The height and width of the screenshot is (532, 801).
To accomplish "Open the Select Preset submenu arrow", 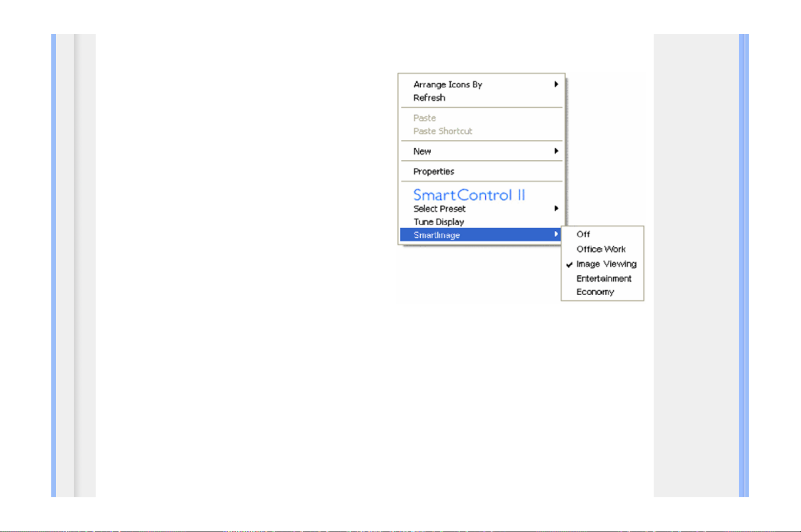I will [556, 208].
